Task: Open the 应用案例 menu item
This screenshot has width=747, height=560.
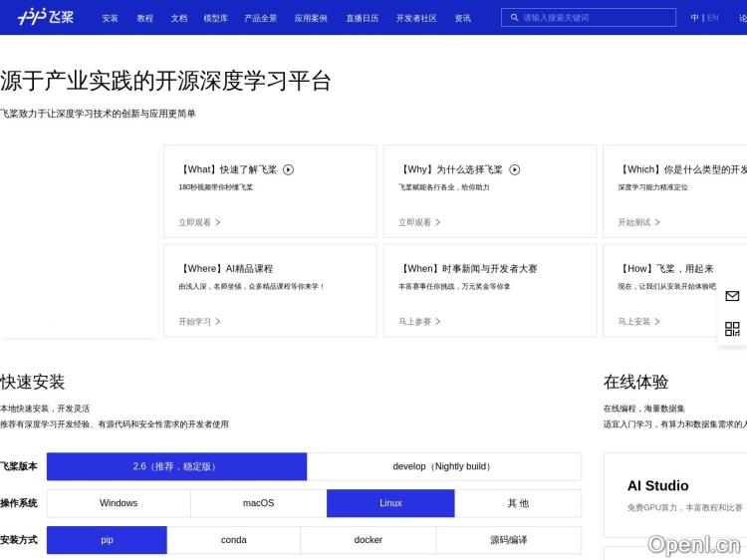Action: coord(311,18)
